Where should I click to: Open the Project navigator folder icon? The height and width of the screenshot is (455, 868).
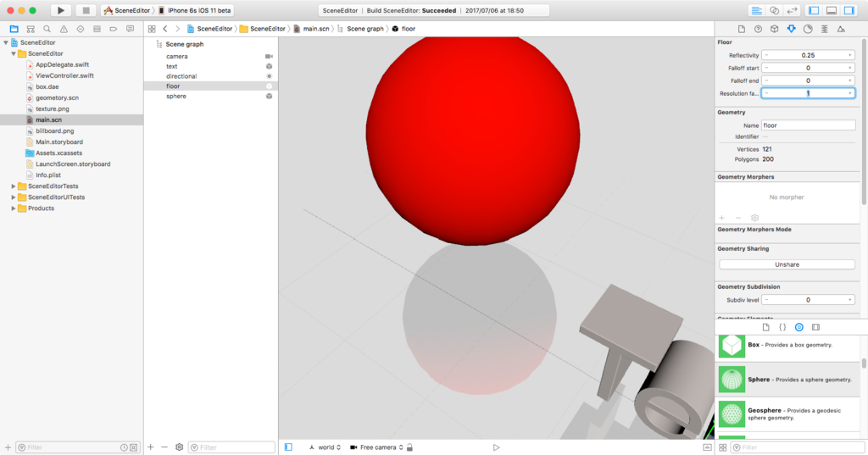coord(14,29)
